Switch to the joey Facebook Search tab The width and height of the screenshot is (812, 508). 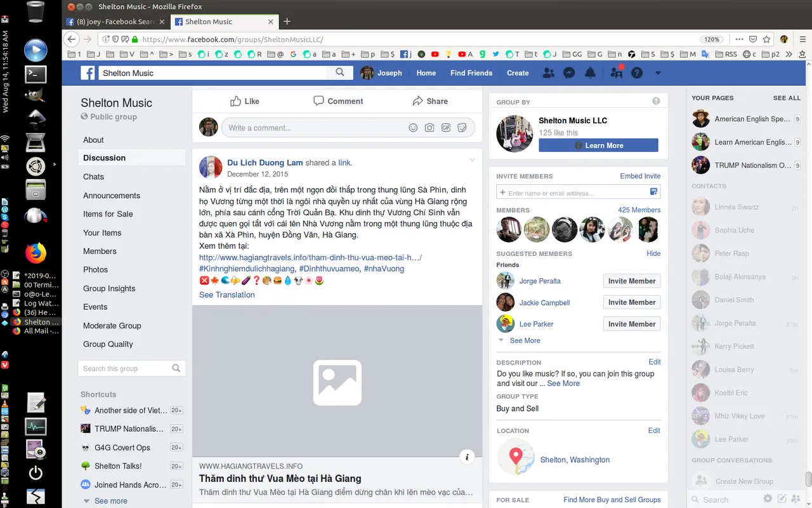[x=116, y=22]
